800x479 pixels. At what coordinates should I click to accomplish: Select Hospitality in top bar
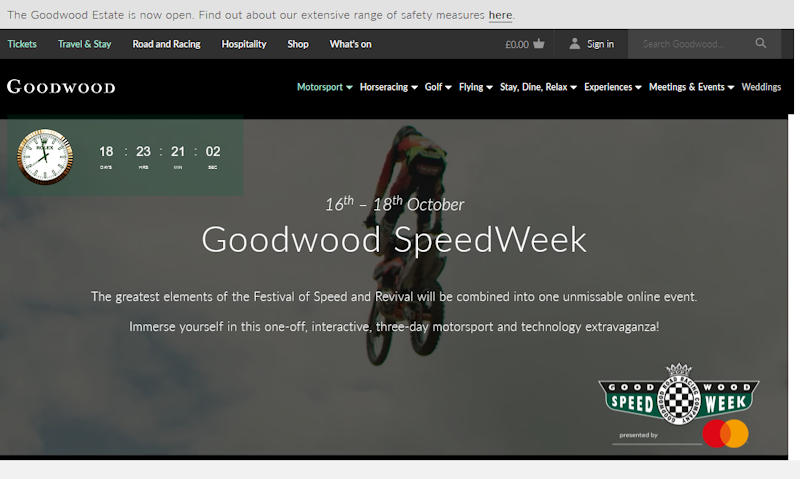[x=244, y=44]
